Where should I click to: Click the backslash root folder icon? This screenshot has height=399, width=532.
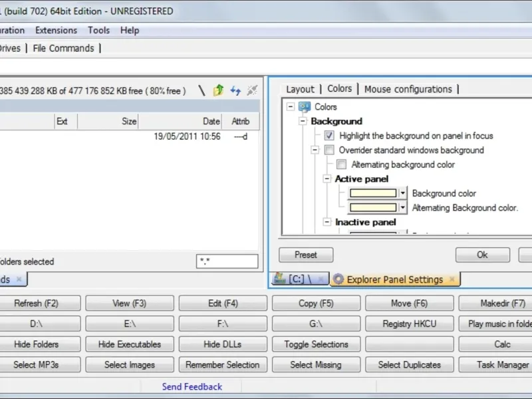pyautogui.click(x=202, y=90)
